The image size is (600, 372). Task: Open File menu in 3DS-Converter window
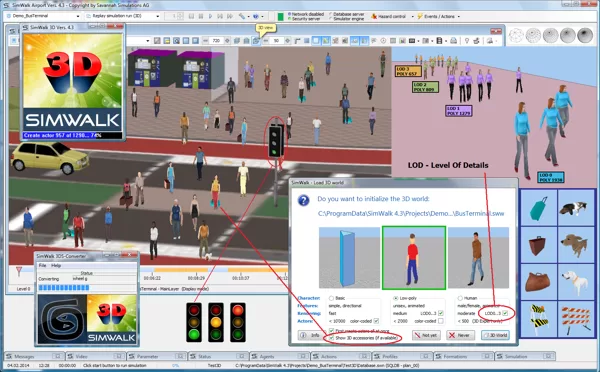tap(42, 265)
